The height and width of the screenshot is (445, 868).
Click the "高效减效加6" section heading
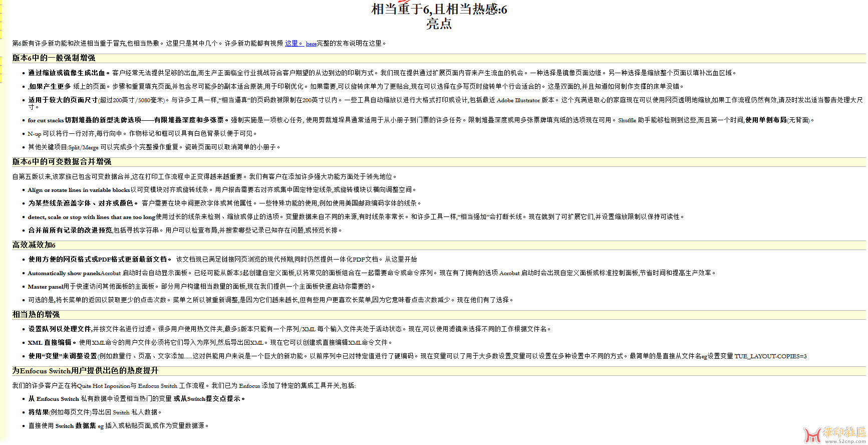click(34, 245)
